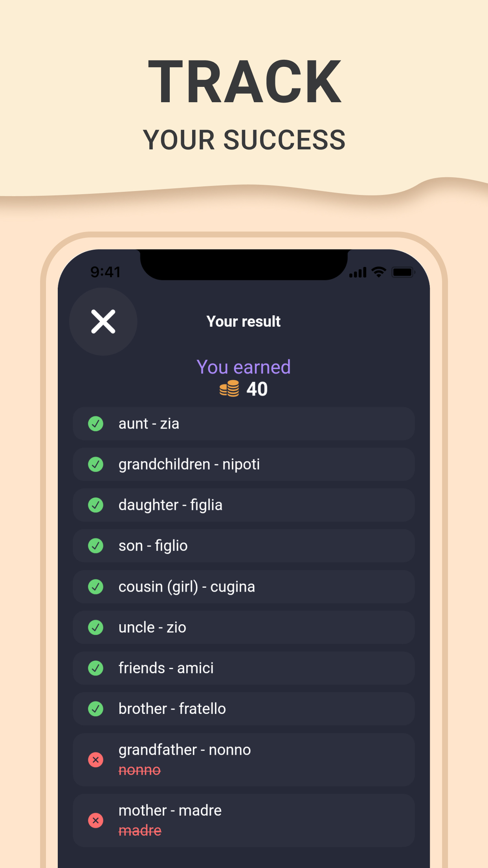Click green checkmark beside grandchildren - nipoti
Image resolution: width=488 pixels, height=868 pixels.
(95, 464)
